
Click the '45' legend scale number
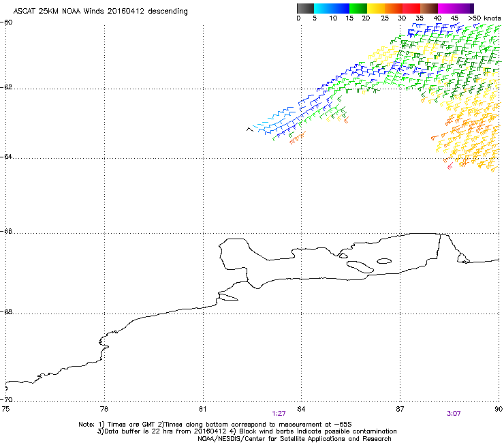(454, 18)
